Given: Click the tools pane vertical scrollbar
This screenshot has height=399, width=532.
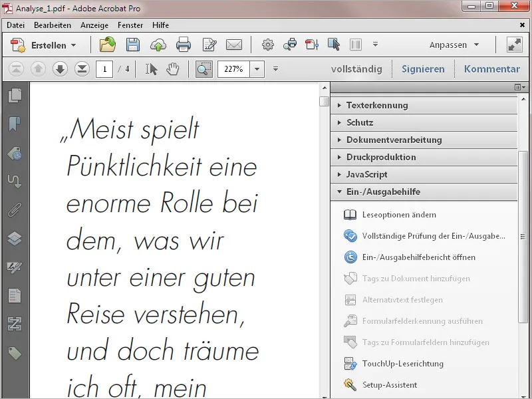Looking at the screenshot, I should [523, 237].
